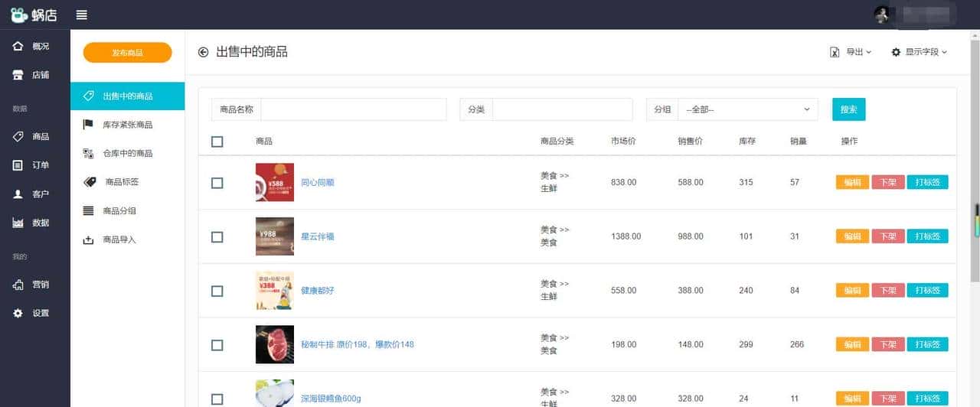Open 设置 gear icon in sidebar

point(18,313)
